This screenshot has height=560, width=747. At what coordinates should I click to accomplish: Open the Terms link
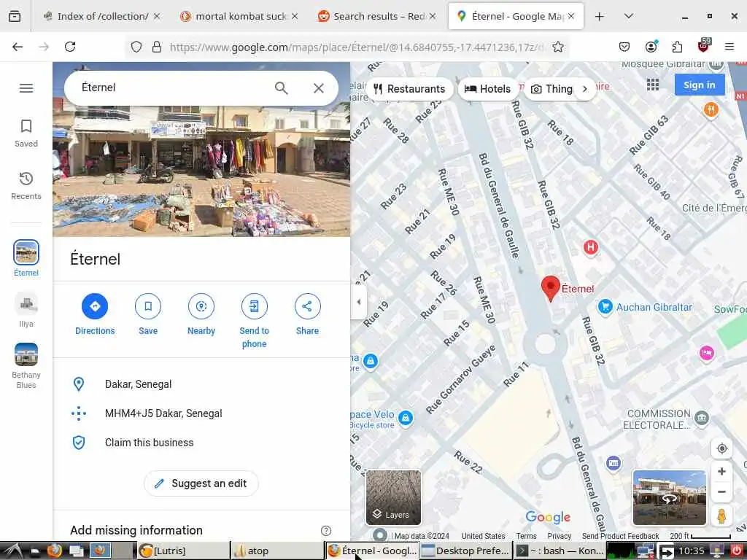click(526, 536)
